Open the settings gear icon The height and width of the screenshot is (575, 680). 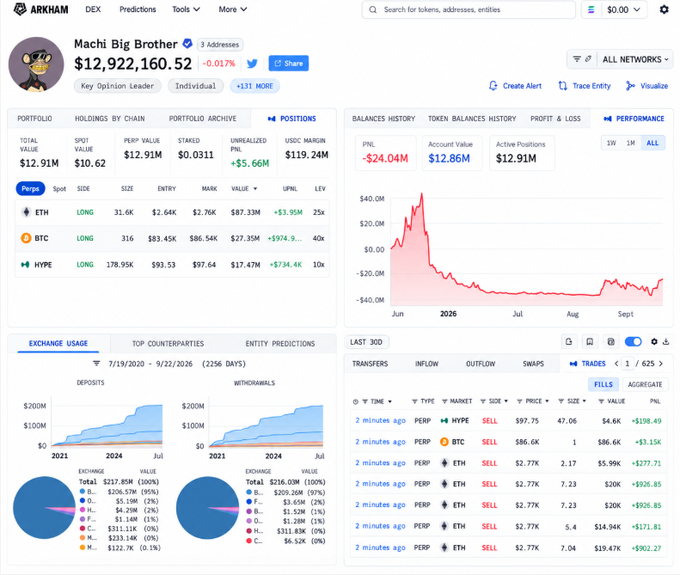pyautogui.click(x=664, y=9)
